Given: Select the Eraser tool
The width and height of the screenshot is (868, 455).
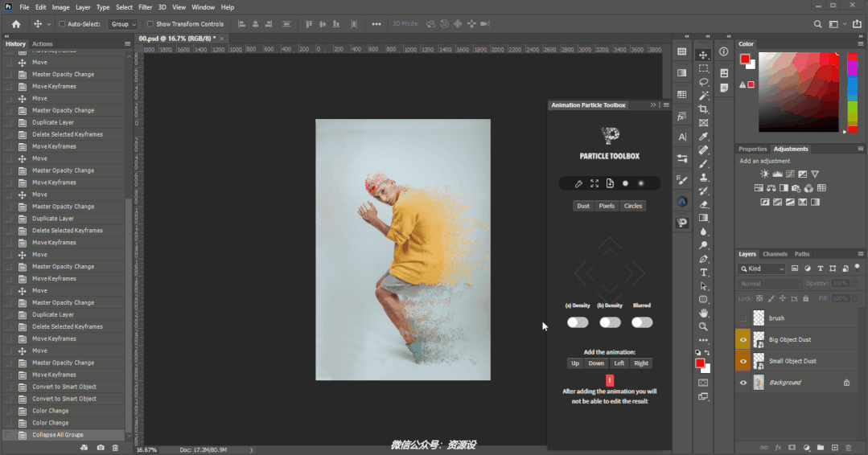Looking at the screenshot, I should coord(703,204).
